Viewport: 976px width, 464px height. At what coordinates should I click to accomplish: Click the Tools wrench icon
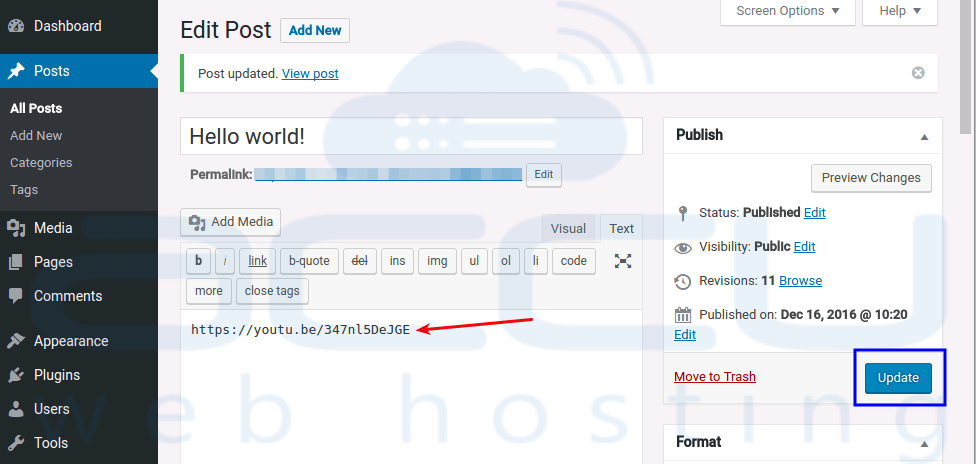[16, 443]
